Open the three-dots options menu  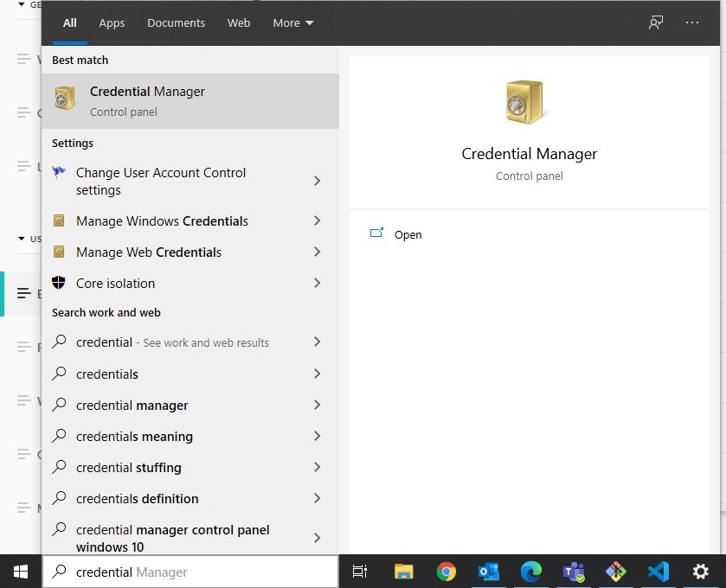tap(692, 22)
